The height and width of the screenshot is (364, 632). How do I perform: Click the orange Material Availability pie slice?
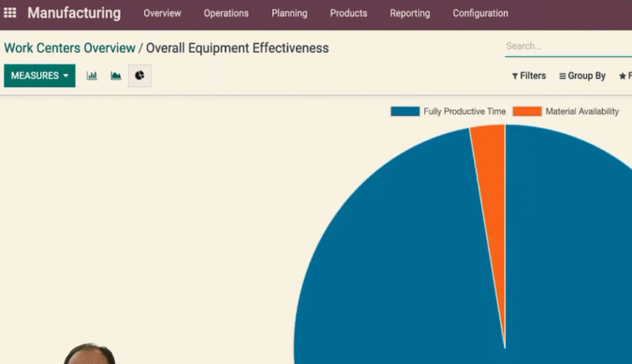(493, 201)
